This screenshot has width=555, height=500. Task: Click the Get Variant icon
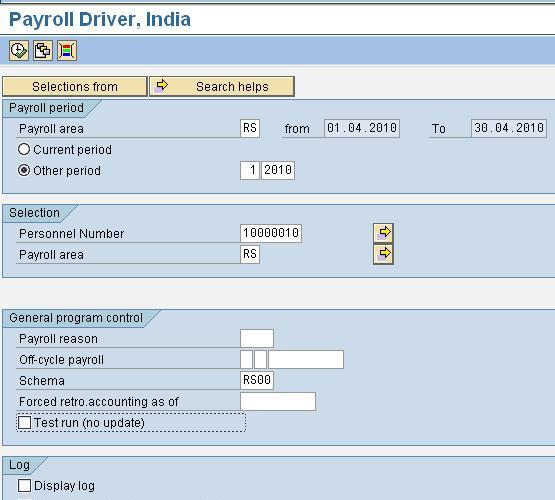[x=43, y=51]
